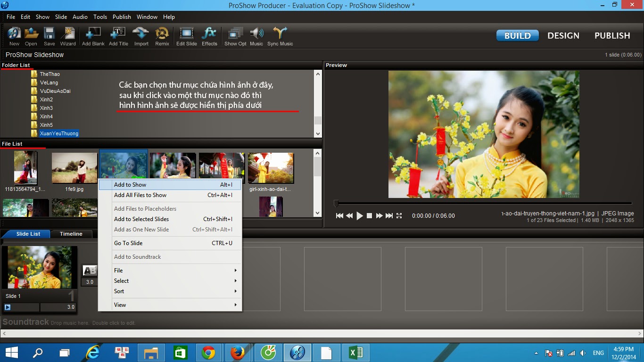Viewport: 644px width, 362px height.
Task: Select the 11813564794_1 thumbnail
Action: tap(25, 168)
